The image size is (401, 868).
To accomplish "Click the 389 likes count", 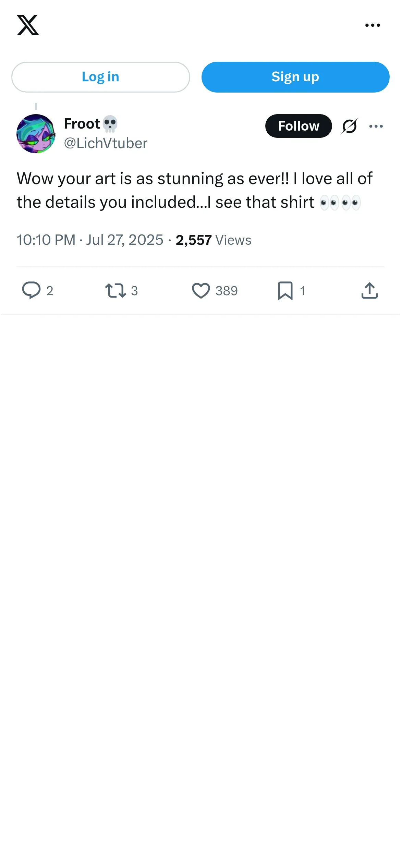I will click(x=227, y=291).
